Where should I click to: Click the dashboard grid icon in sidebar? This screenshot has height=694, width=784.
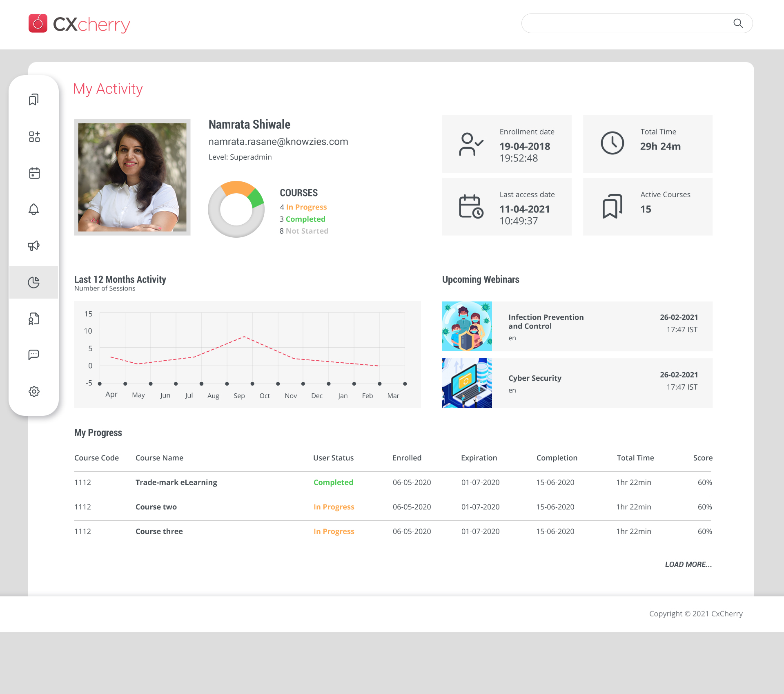pyautogui.click(x=34, y=136)
